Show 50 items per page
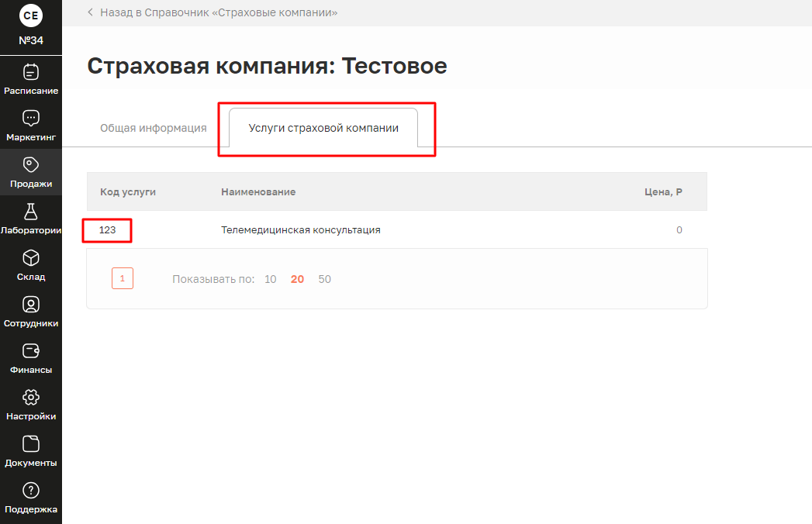 coord(325,279)
